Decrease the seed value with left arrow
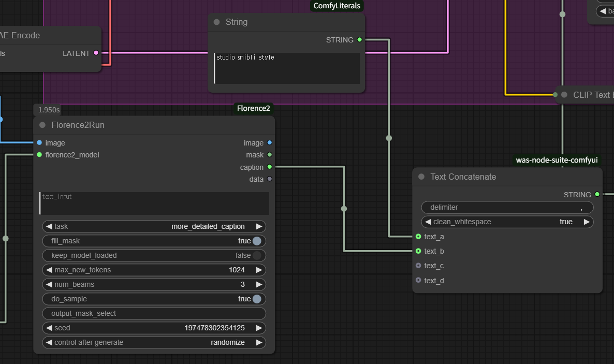Screen dimensions: 614x364 49,328
